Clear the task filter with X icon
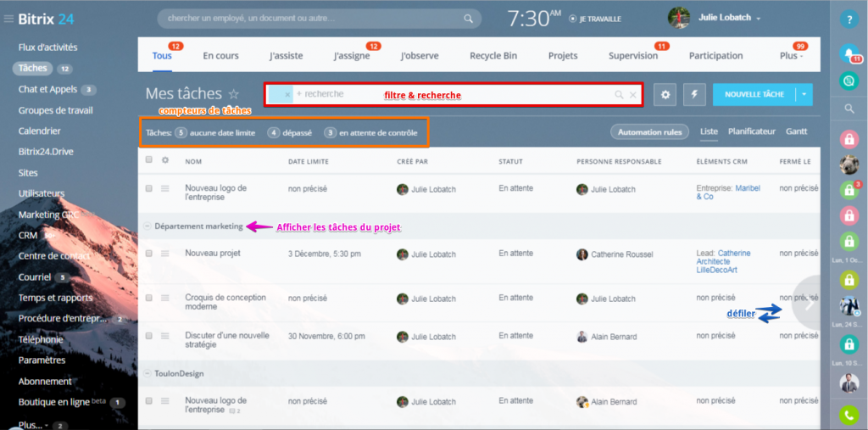 pos(632,95)
